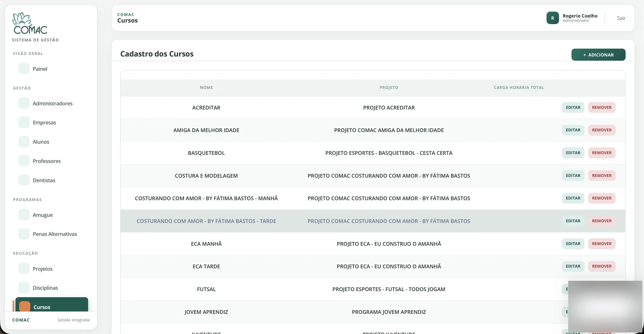Edit the COSTURANDO COM AMOR TARDE course
The image size is (644, 334).
click(573, 221)
